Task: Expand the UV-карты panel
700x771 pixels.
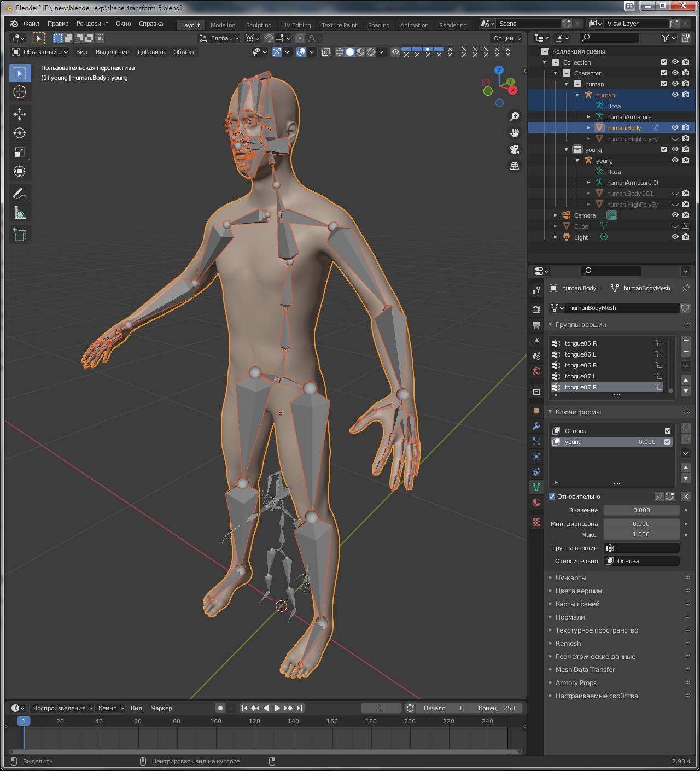Action: point(571,578)
